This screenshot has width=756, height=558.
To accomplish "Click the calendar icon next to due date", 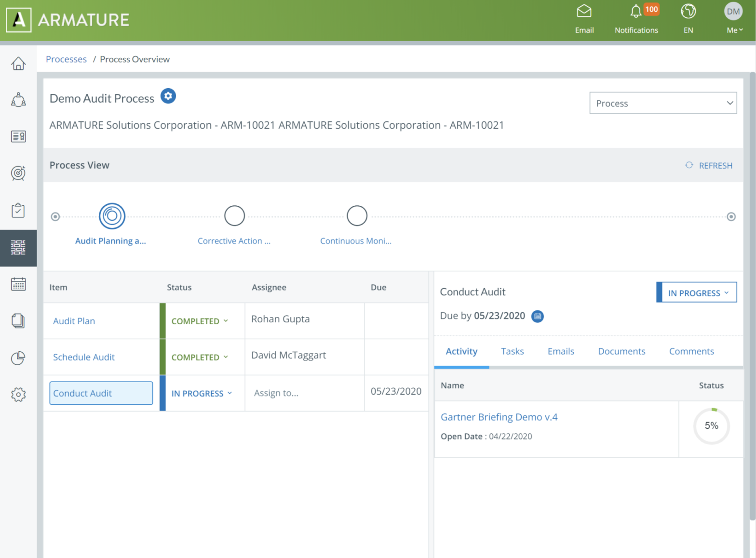I will [537, 316].
